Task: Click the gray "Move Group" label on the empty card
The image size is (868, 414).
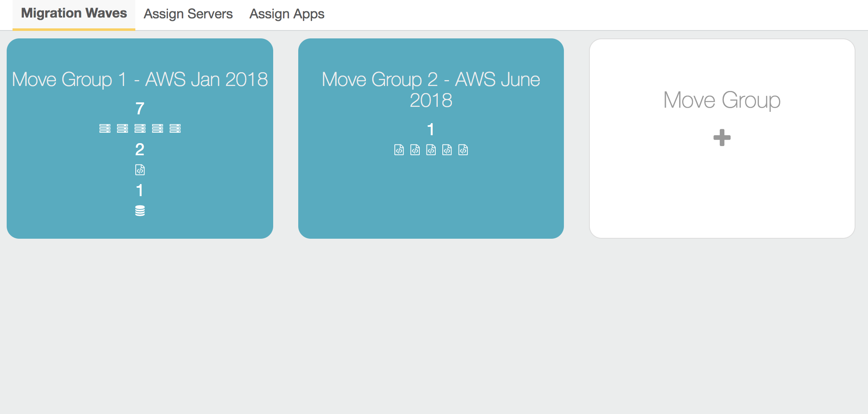Action: click(722, 100)
